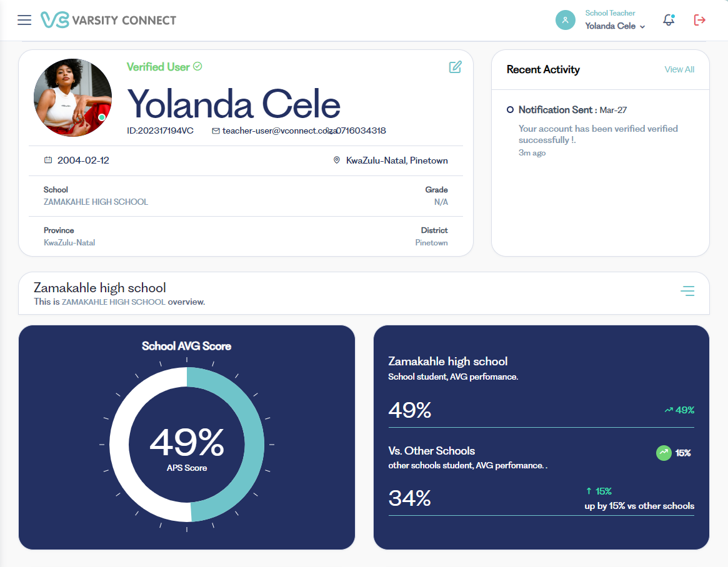Click the green trending-up circle icon

click(x=664, y=453)
